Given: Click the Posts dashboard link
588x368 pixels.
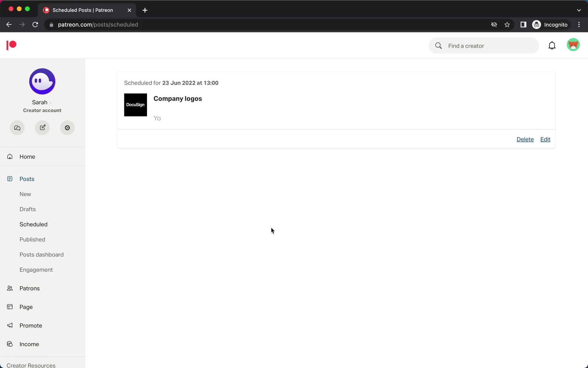Looking at the screenshot, I should (x=42, y=255).
